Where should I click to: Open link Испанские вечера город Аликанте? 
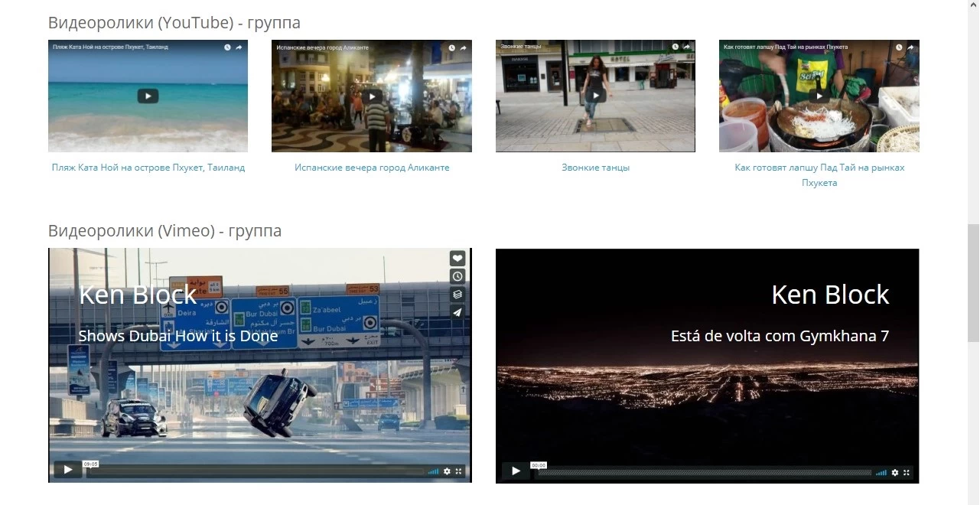[x=372, y=168]
